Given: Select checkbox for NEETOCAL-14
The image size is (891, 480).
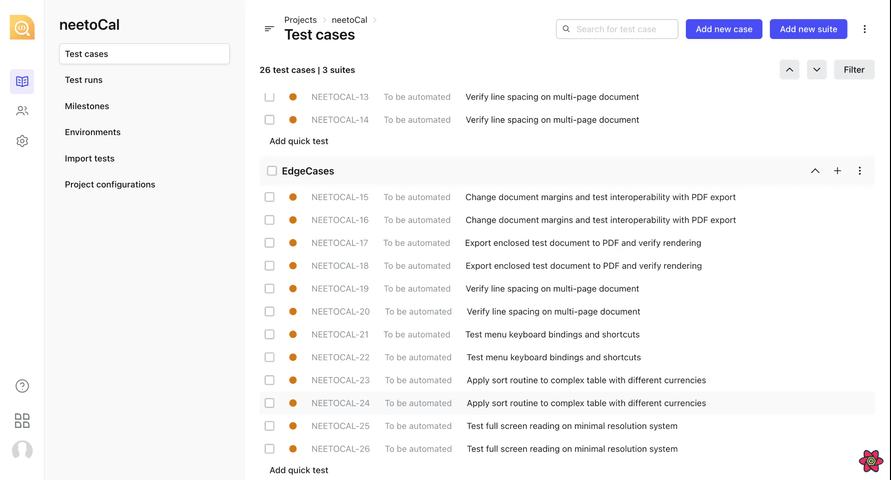Looking at the screenshot, I should (269, 120).
